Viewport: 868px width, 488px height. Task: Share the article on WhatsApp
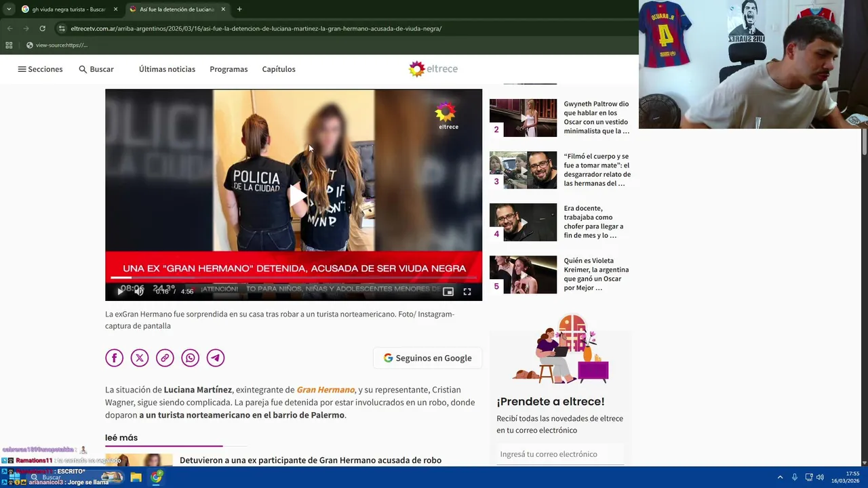pyautogui.click(x=191, y=358)
